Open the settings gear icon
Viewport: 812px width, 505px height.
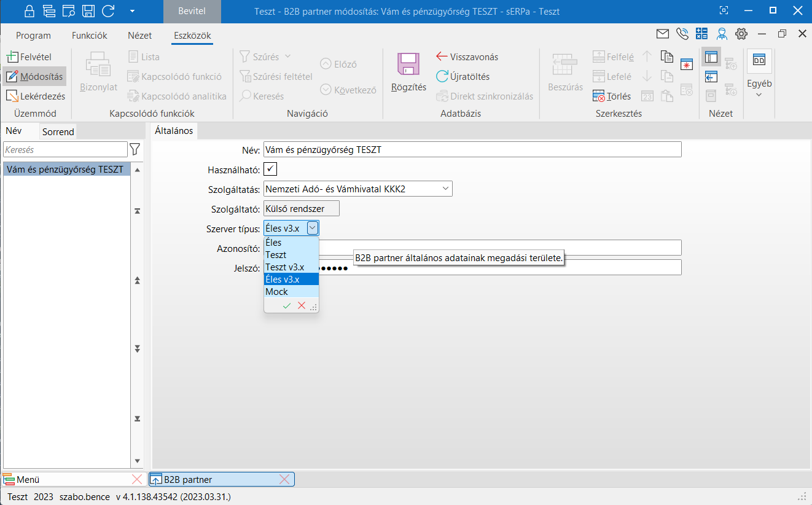click(741, 34)
